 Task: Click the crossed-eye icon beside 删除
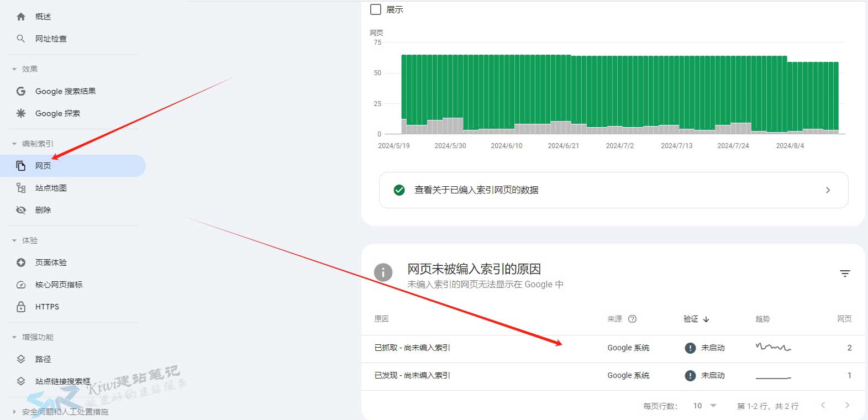(x=21, y=210)
